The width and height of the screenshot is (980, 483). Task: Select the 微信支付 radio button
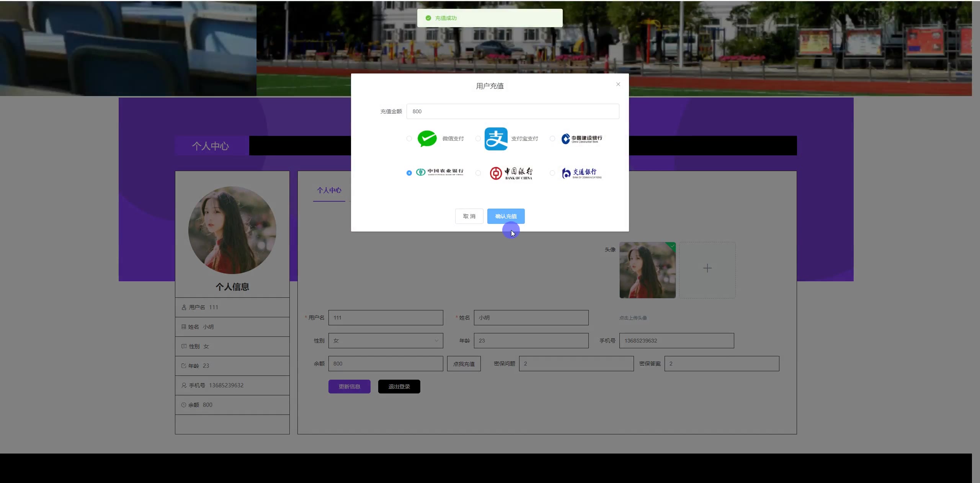[x=409, y=139]
